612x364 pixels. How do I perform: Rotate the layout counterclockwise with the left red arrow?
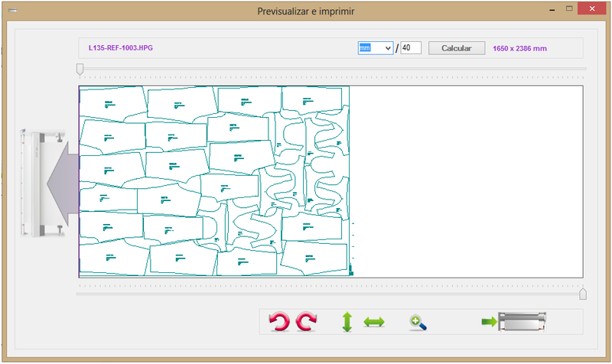(x=280, y=322)
